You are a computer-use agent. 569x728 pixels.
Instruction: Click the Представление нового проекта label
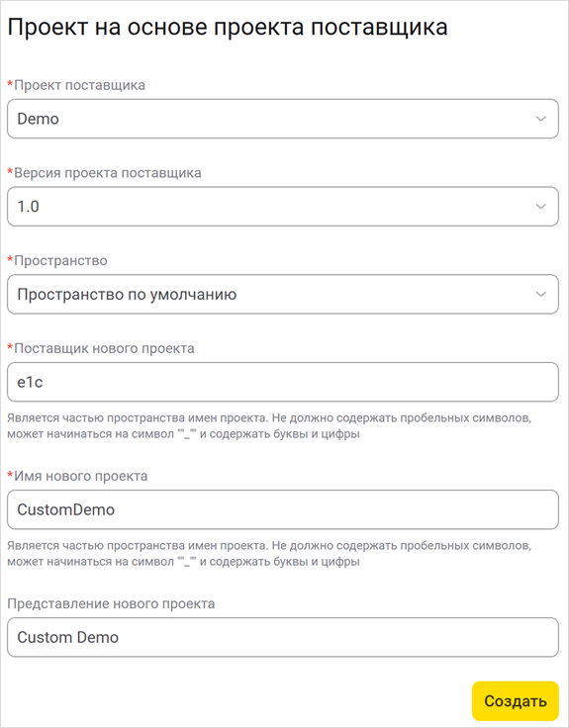coord(111,603)
